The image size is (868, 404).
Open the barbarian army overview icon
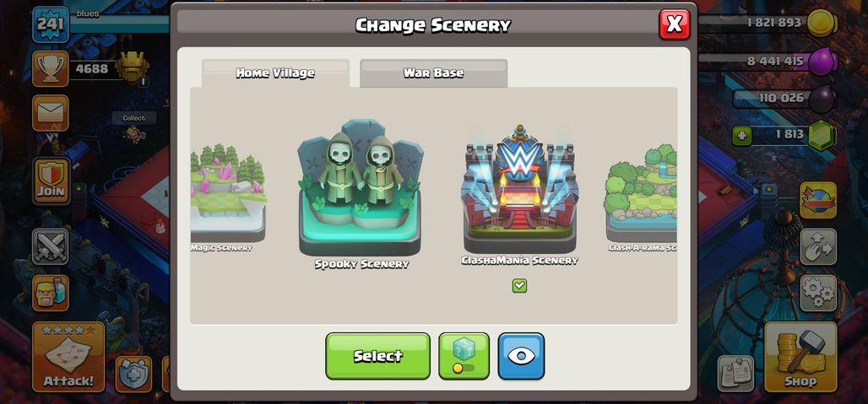click(51, 293)
